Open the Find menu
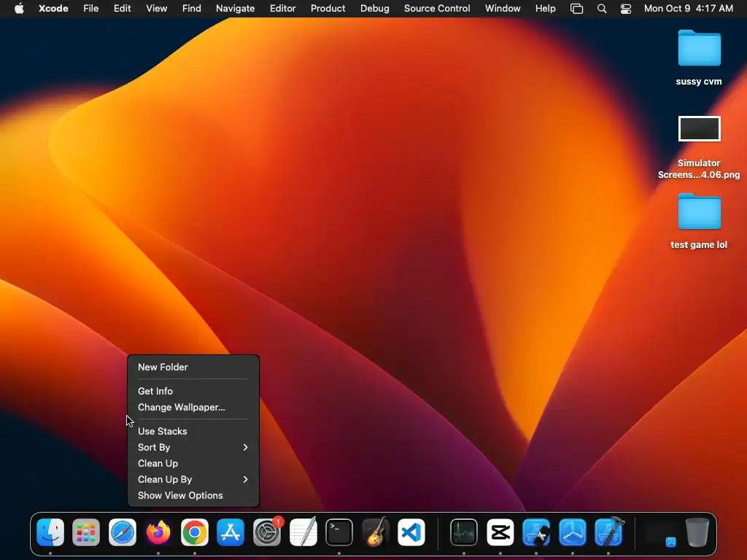This screenshot has width=747, height=560. [192, 9]
